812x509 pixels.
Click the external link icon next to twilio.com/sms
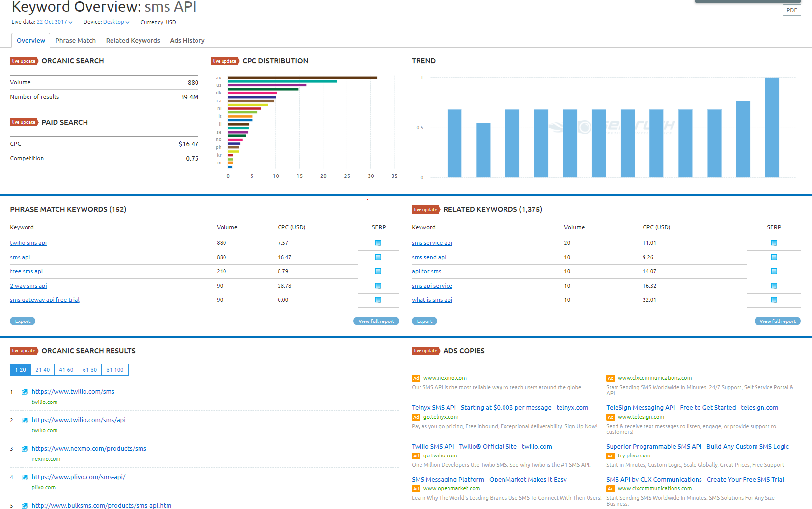24,392
